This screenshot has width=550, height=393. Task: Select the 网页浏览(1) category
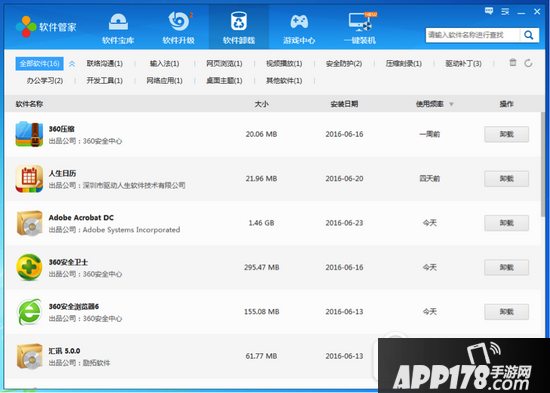[x=224, y=64]
